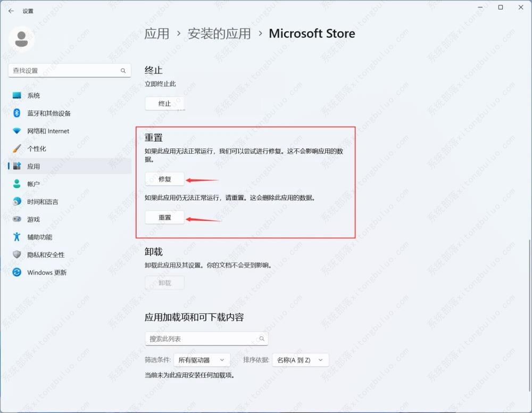Click the back arrow in Settings
This screenshot has height=413, width=532.
click(x=11, y=11)
